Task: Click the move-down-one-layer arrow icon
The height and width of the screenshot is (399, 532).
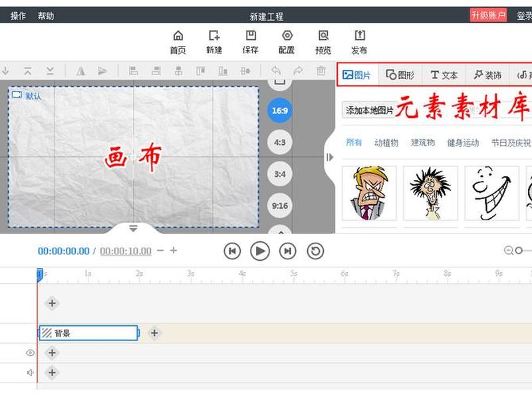Action: pyautogui.click(x=5, y=71)
